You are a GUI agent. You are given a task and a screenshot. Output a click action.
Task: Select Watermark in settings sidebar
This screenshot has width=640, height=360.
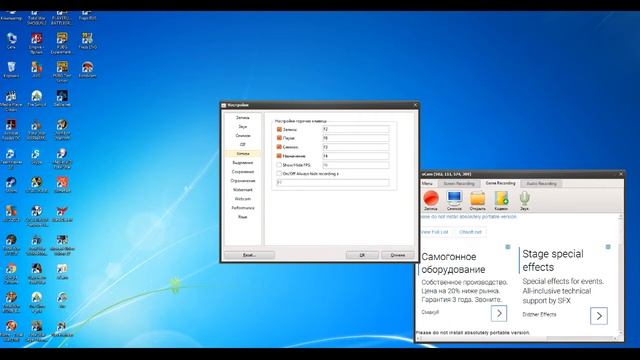[x=242, y=190]
